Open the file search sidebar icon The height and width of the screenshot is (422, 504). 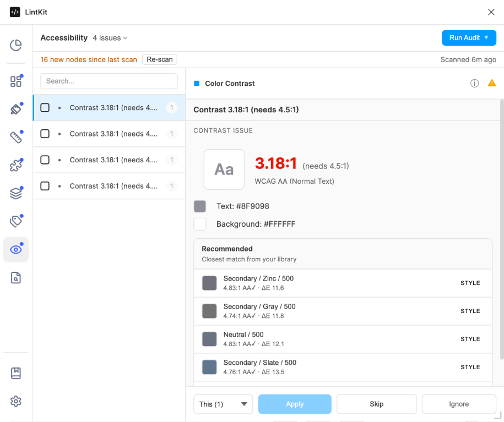click(16, 278)
